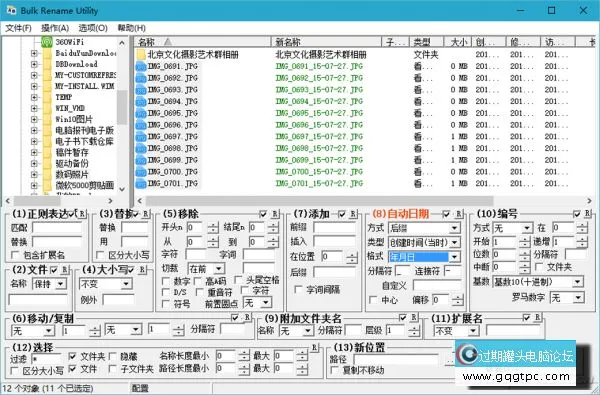
Task: Sort by the 新名称 column header
Action: tap(326, 42)
